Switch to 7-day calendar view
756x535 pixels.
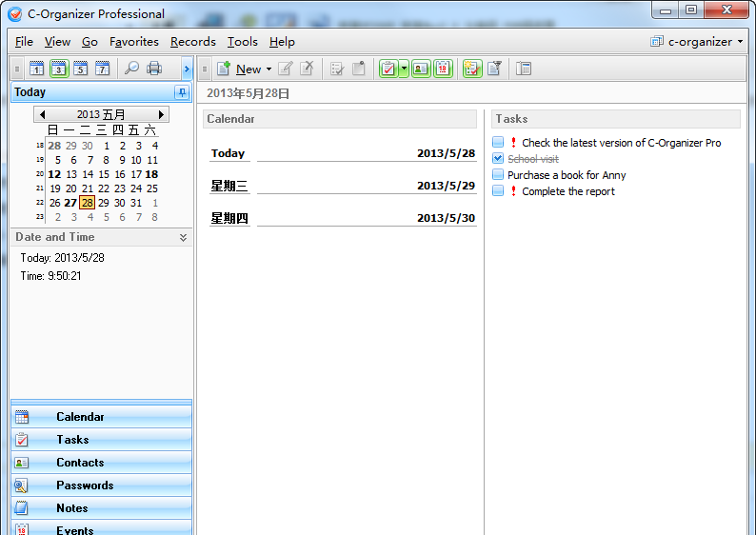pos(102,69)
